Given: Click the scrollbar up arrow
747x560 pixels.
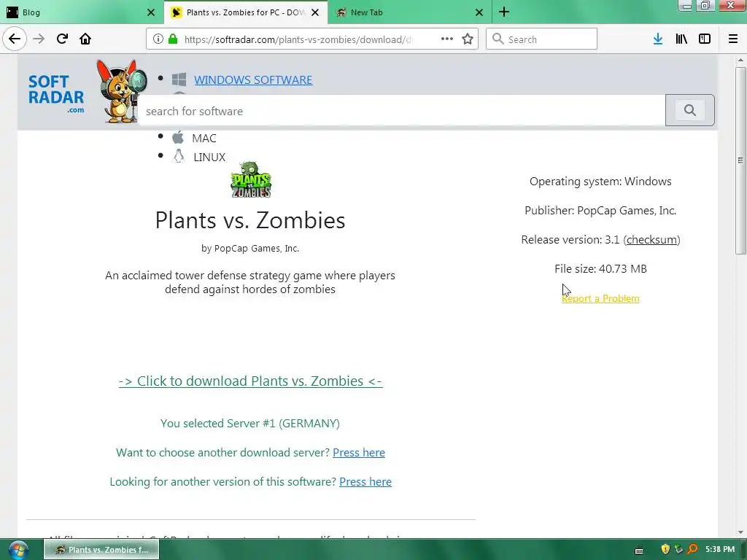Looking at the screenshot, I should point(740,60).
